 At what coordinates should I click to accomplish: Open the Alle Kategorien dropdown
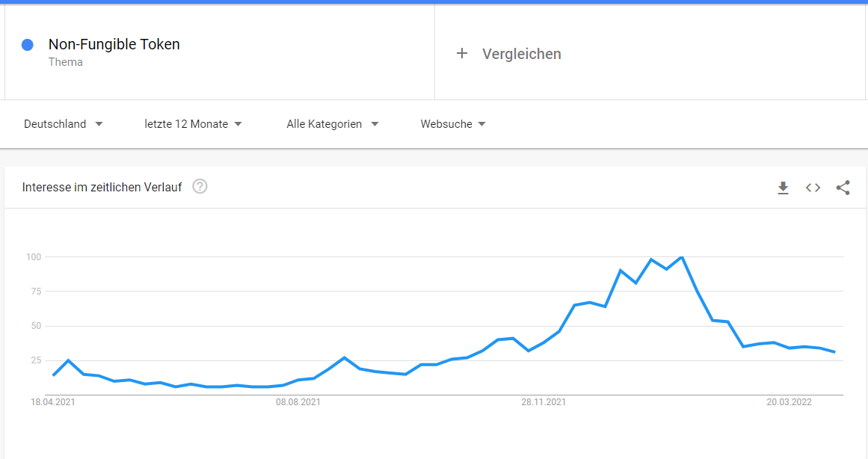332,124
